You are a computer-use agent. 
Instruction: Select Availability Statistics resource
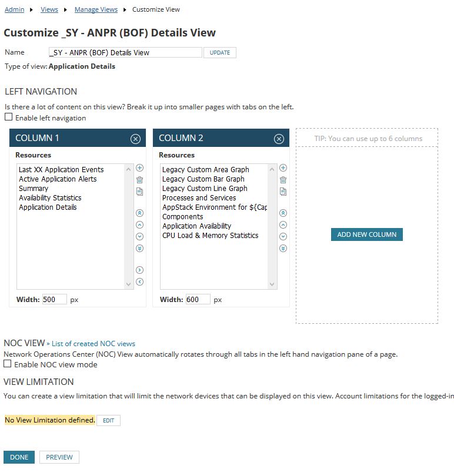[x=50, y=197]
